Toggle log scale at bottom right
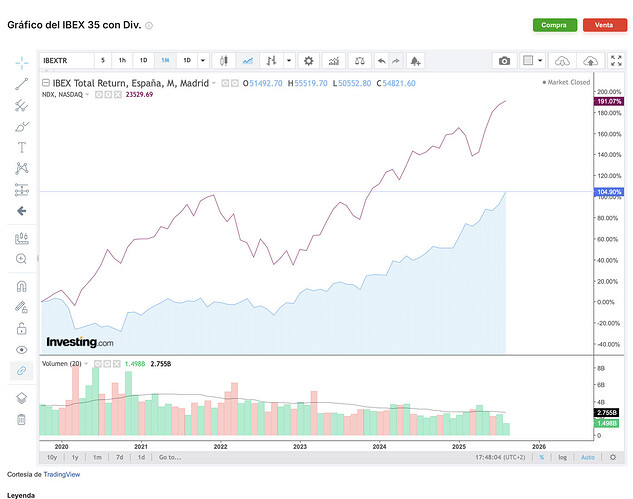 (x=562, y=457)
